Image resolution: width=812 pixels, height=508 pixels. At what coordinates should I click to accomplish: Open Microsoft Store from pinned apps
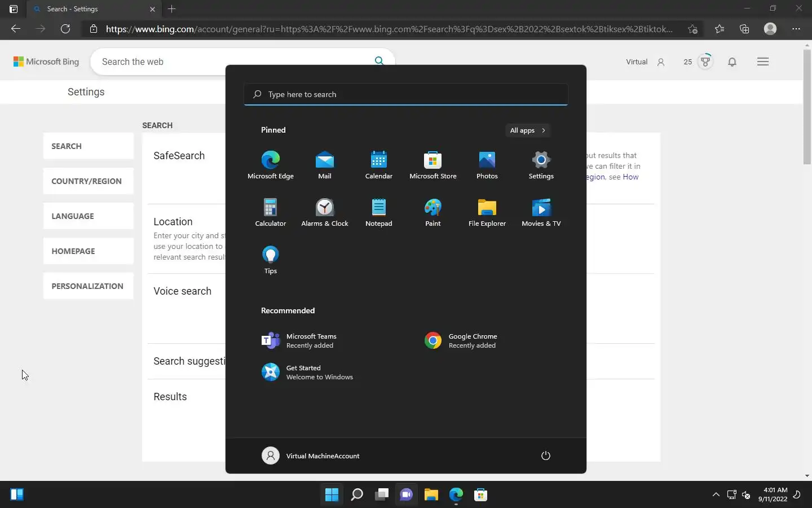pos(433,165)
